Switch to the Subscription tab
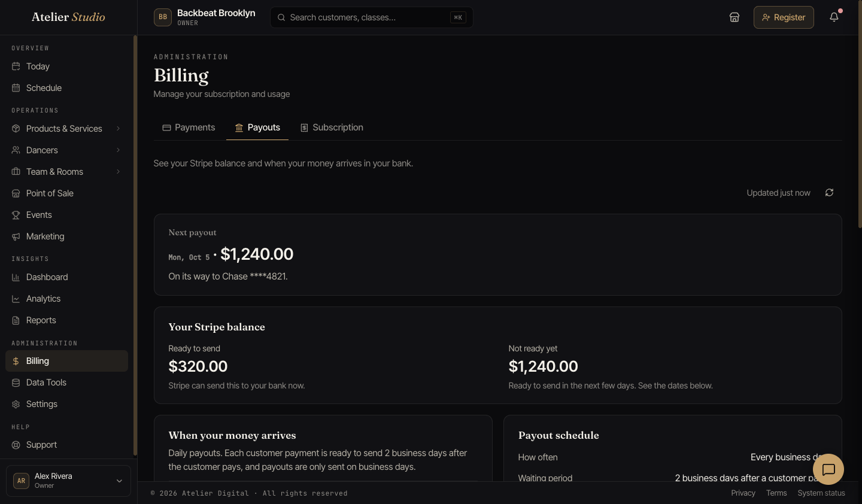Image resolution: width=862 pixels, height=504 pixels. [332, 127]
